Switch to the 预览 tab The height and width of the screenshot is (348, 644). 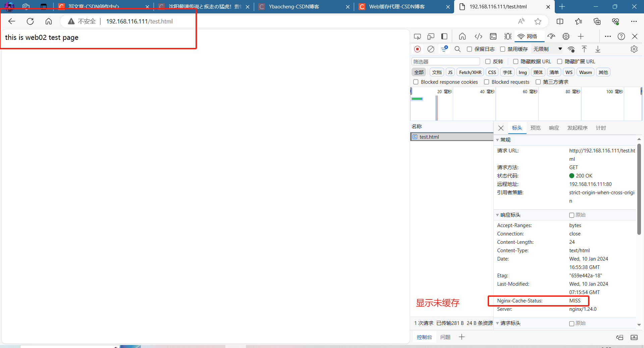click(x=535, y=128)
